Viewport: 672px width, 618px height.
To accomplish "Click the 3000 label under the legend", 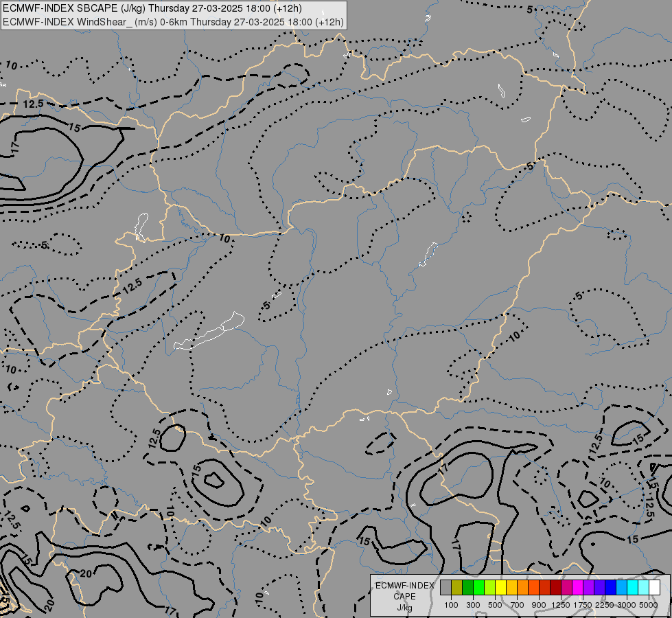I will point(627,605).
